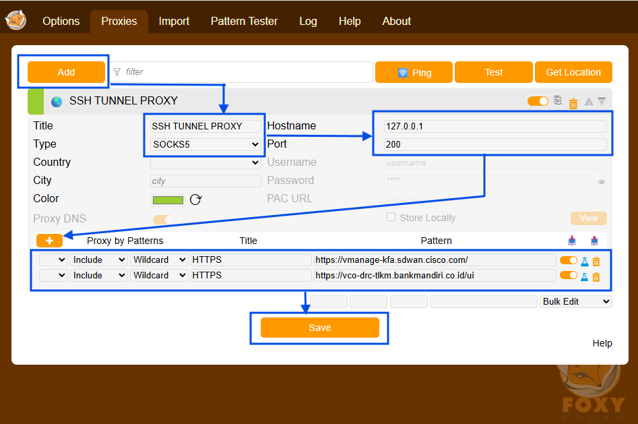Click the FoxyProxy fox logo icon
Viewport: 638px width, 424px height.
16,20
